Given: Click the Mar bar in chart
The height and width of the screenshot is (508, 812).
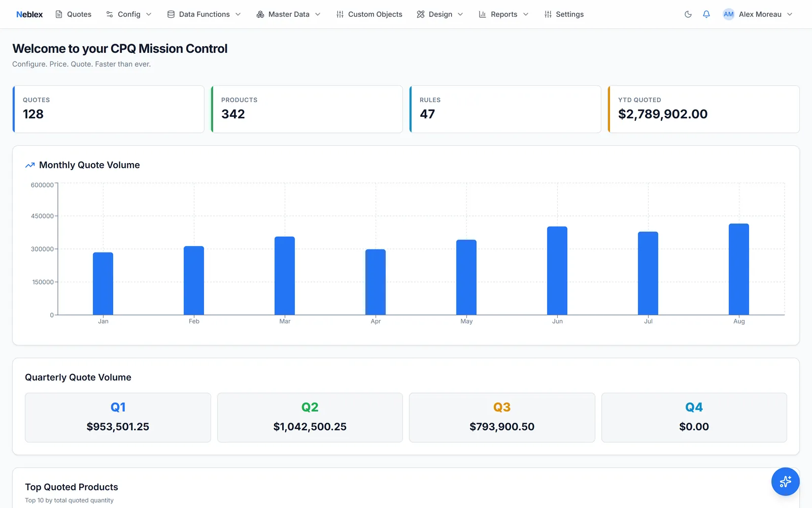Looking at the screenshot, I should tap(285, 276).
